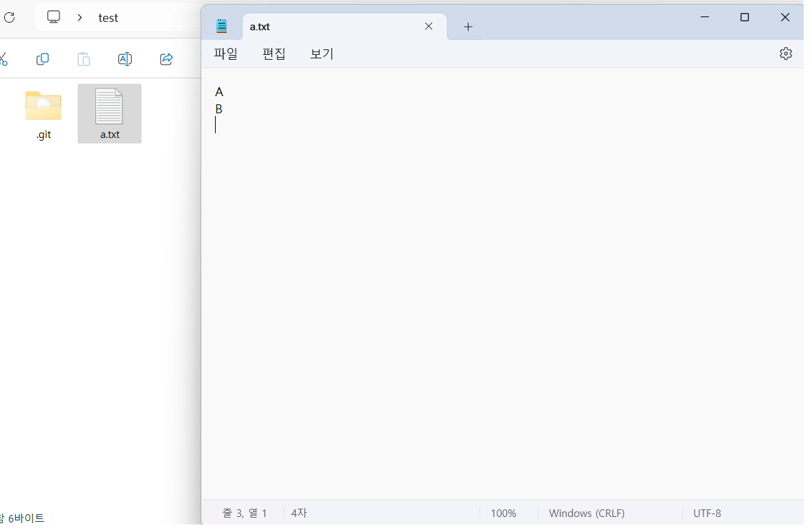This screenshot has height=530, width=812.
Task: Maximize the Notepad window
Action: pos(745,17)
